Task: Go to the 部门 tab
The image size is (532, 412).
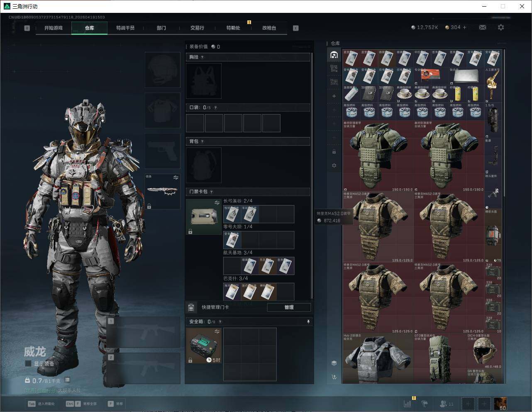Action: 161,28
